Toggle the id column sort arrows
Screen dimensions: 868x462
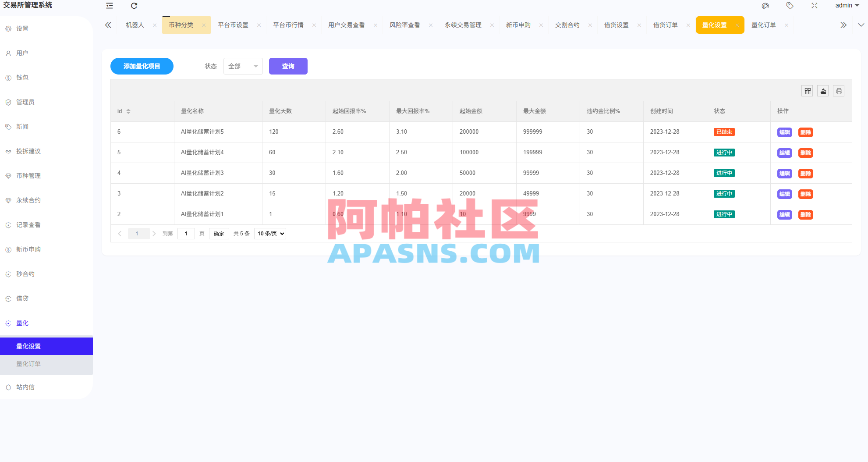pos(128,111)
